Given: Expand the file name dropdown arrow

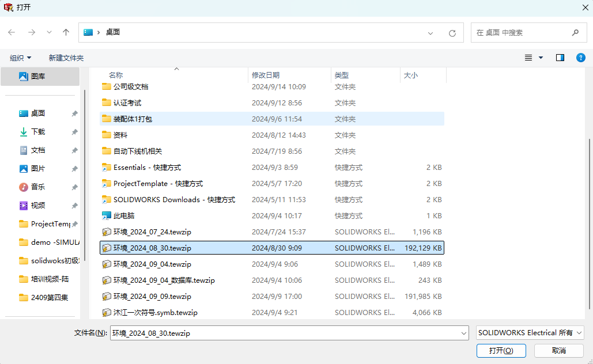Looking at the screenshot, I should (464, 332).
